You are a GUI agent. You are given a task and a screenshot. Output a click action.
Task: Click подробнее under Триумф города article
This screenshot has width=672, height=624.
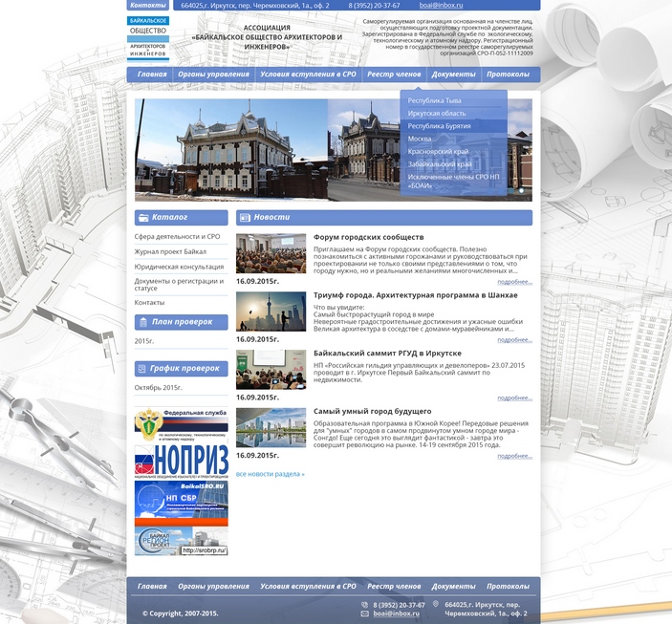coord(514,340)
